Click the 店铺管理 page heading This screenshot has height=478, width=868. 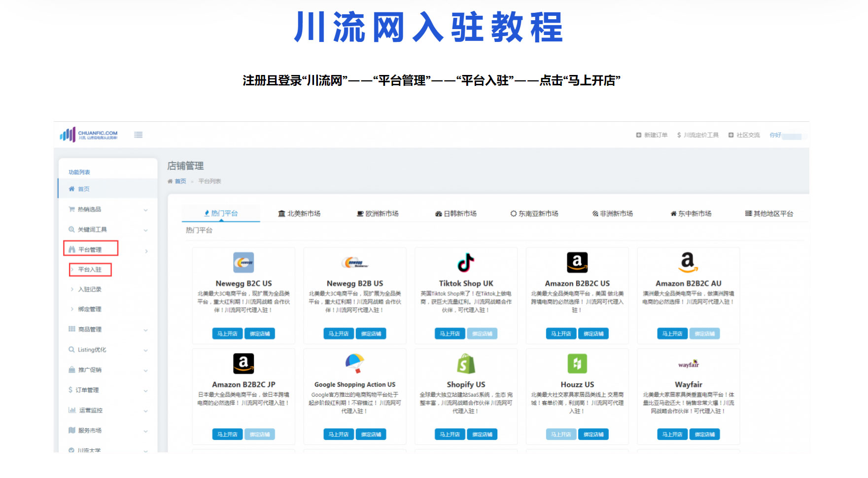[185, 166]
